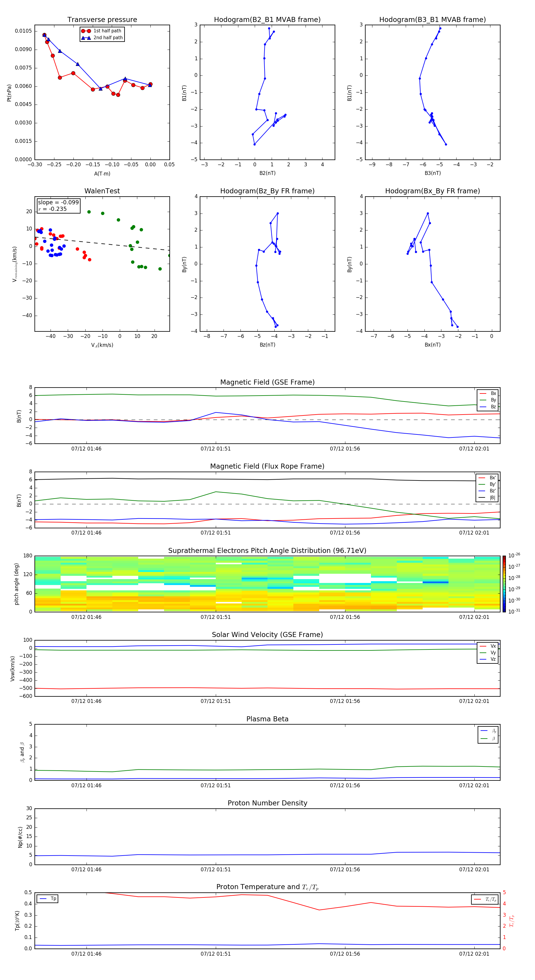The height and width of the screenshot is (980, 535).
Task: Select Tp legend entry in temperature panel
Action: point(48,899)
